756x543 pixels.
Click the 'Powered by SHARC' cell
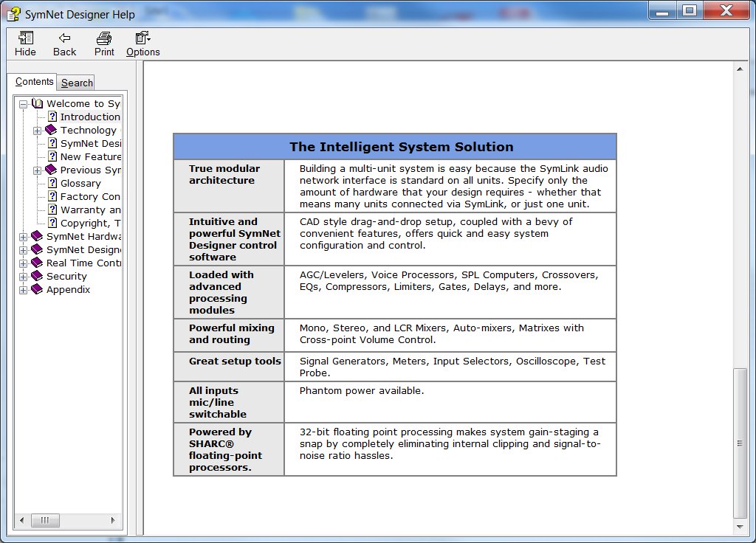[229, 449]
